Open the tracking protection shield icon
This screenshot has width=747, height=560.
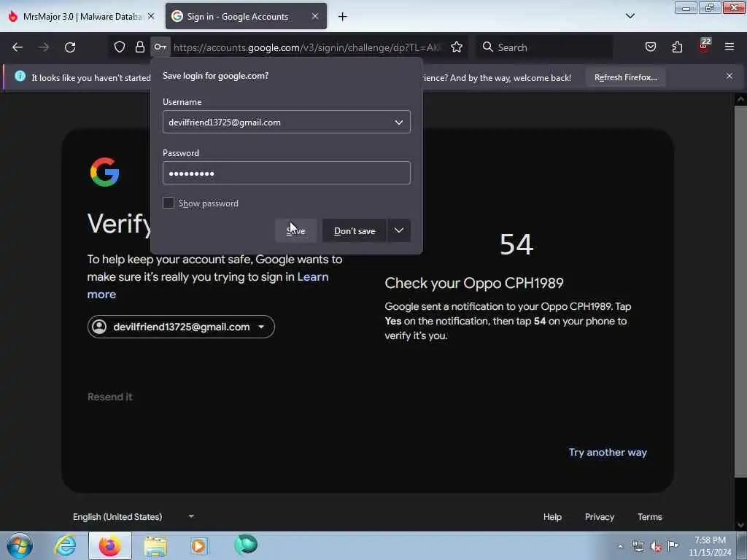(x=120, y=47)
